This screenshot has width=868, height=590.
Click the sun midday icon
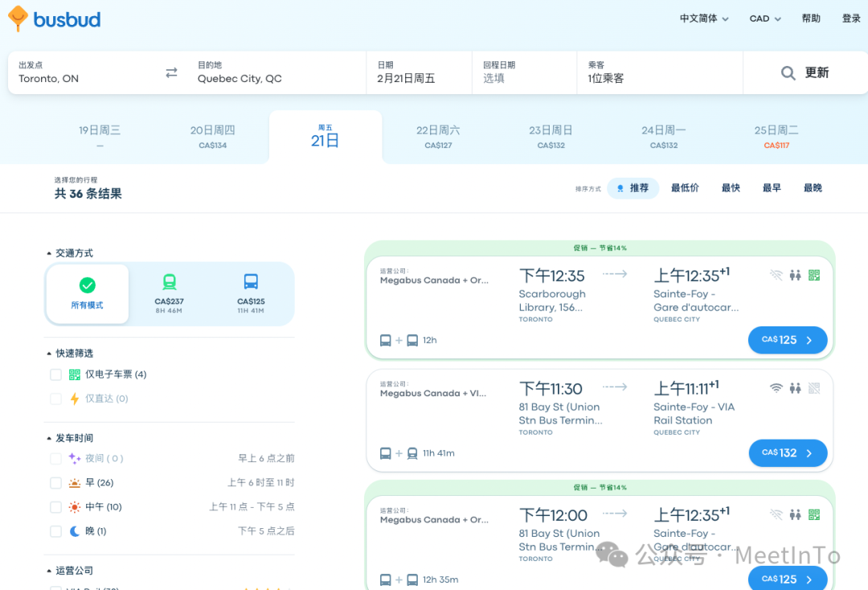74,507
